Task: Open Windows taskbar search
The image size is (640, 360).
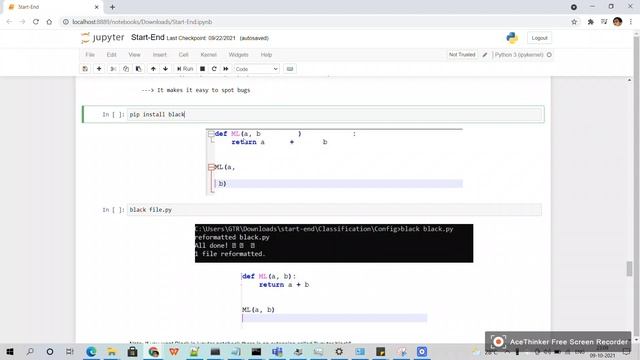Action: 30,351
